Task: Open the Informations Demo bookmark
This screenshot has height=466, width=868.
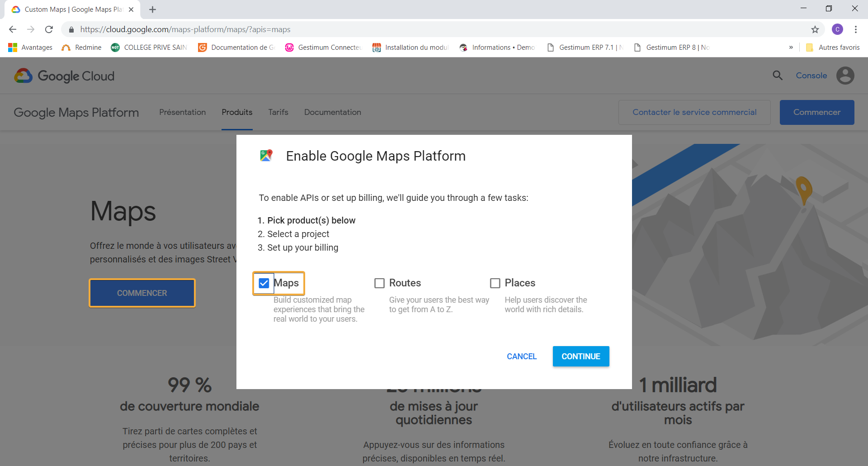Action: pyautogui.click(x=498, y=48)
